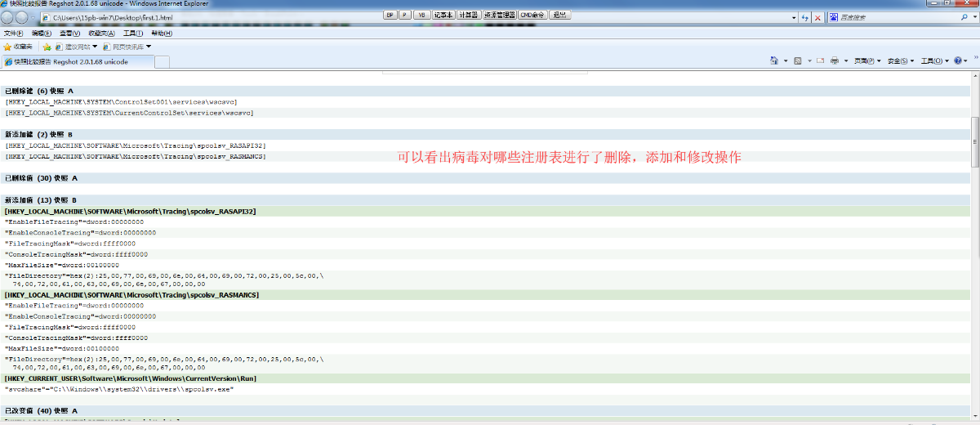This screenshot has height=425, width=980.
Task: Go back with the browser Back arrow
Action: (7, 17)
